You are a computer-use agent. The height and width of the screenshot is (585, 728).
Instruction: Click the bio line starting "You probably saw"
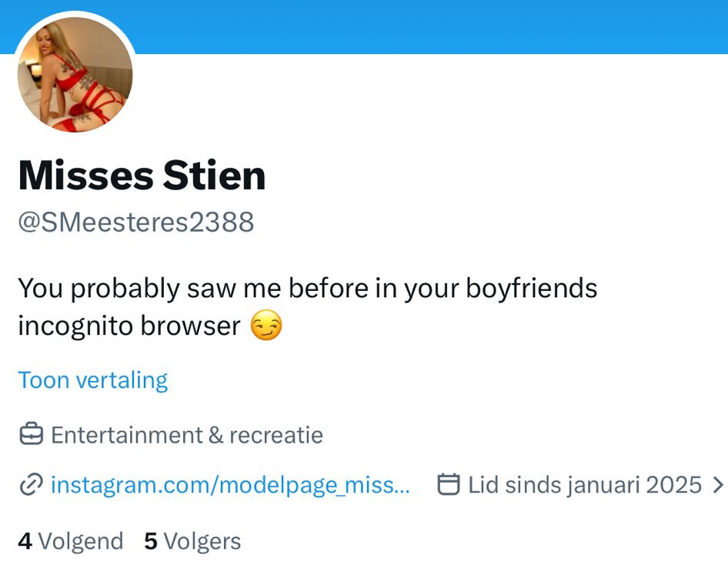[x=308, y=288]
